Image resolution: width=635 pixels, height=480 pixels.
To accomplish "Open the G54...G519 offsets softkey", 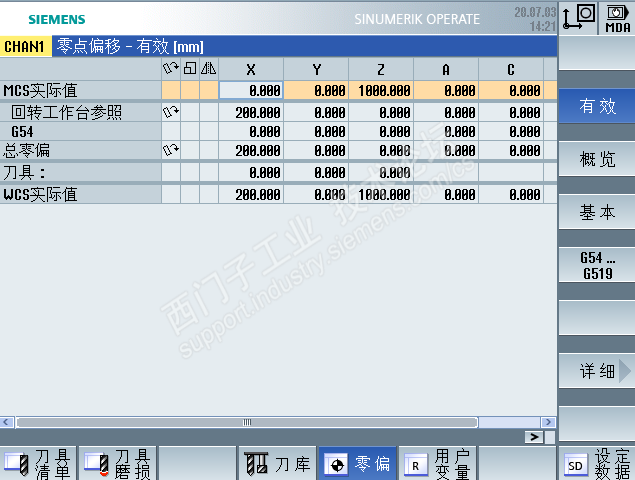I will tap(597, 265).
